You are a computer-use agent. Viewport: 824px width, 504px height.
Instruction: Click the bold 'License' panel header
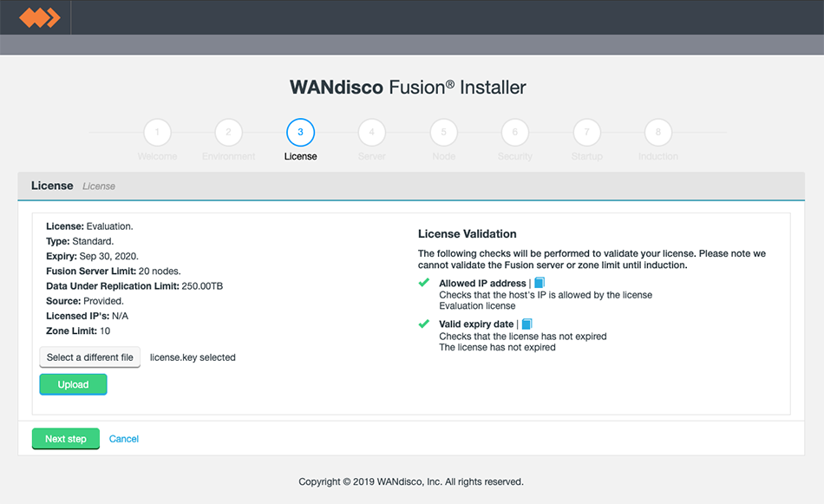click(x=52, y=186)
